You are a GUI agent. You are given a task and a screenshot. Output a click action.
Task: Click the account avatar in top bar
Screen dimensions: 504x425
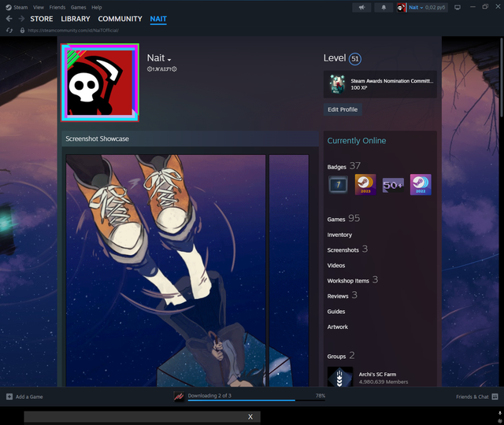[401, 7]
